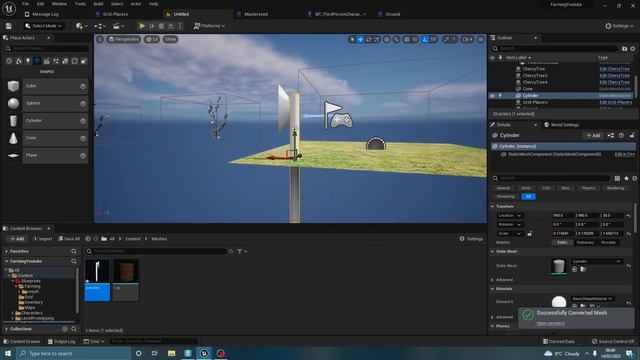
Task: Click the viewport options hamburger button
Action: 100,39
